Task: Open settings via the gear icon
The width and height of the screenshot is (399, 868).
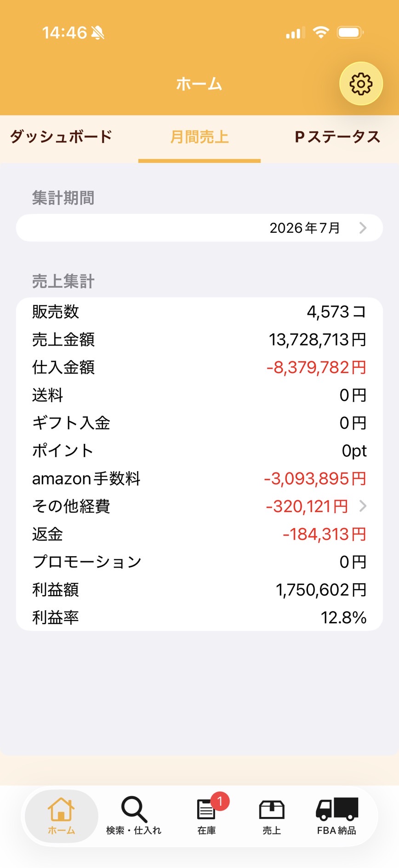Action: pyautogui.click(x=361, y=84)
